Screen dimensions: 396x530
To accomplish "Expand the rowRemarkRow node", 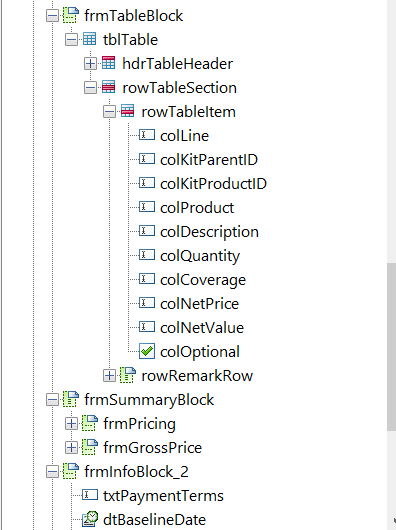I will [109, 376].
